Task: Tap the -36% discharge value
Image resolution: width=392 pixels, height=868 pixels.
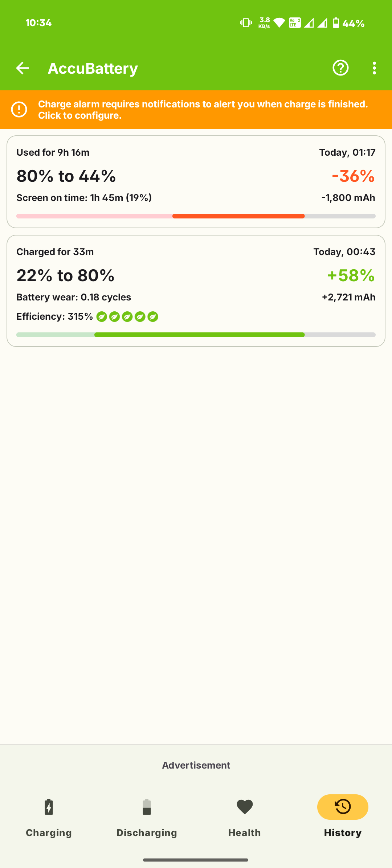Action: pyautogui.click(x=353, y=176)
